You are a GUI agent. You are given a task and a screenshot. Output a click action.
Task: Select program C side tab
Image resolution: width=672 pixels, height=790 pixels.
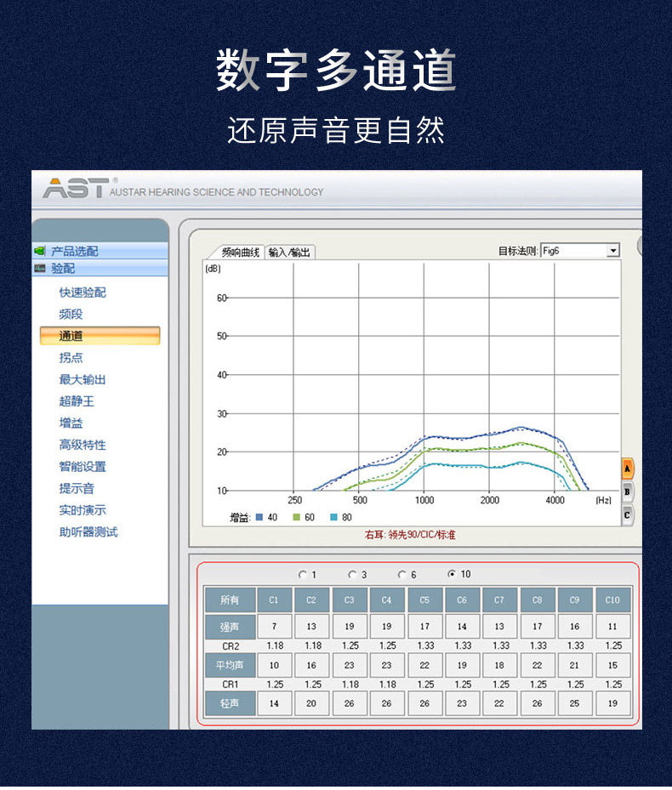point(627,515)
